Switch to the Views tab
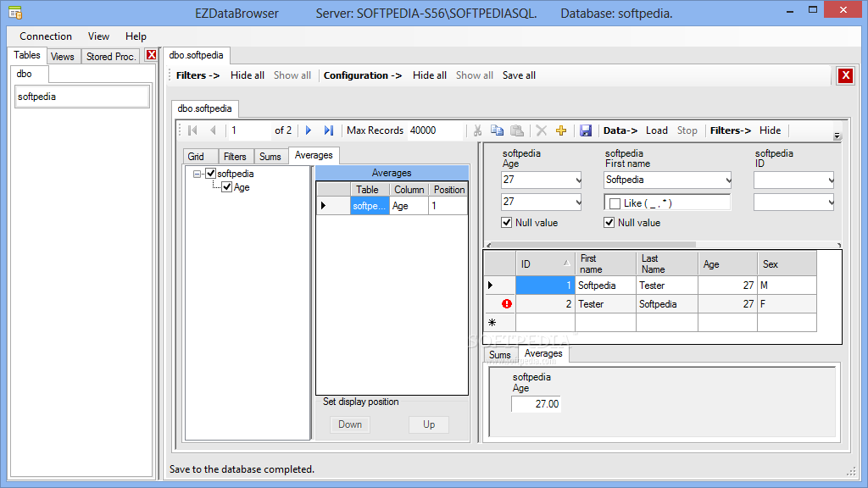This screenshot has width=868, height=488. (63, 57)
